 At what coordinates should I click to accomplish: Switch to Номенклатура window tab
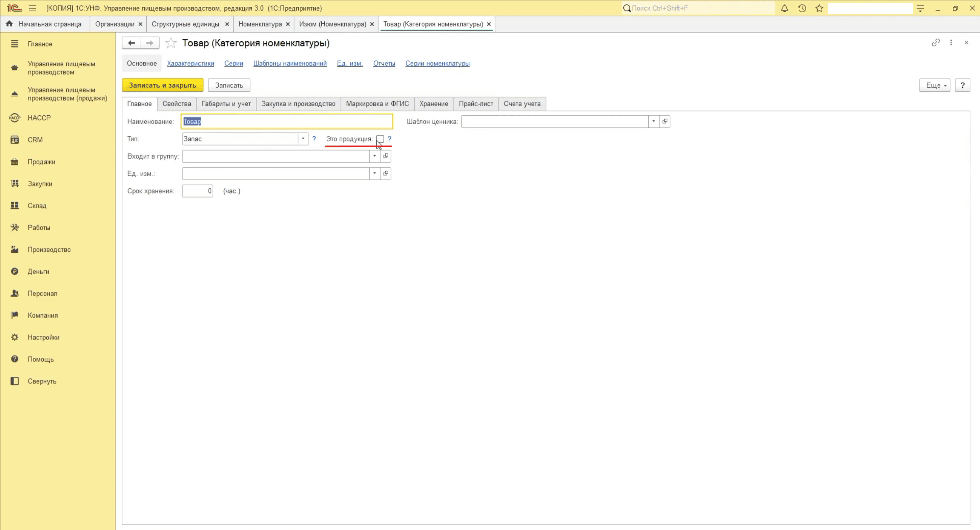pyautogui.click(x=260, y=24)
